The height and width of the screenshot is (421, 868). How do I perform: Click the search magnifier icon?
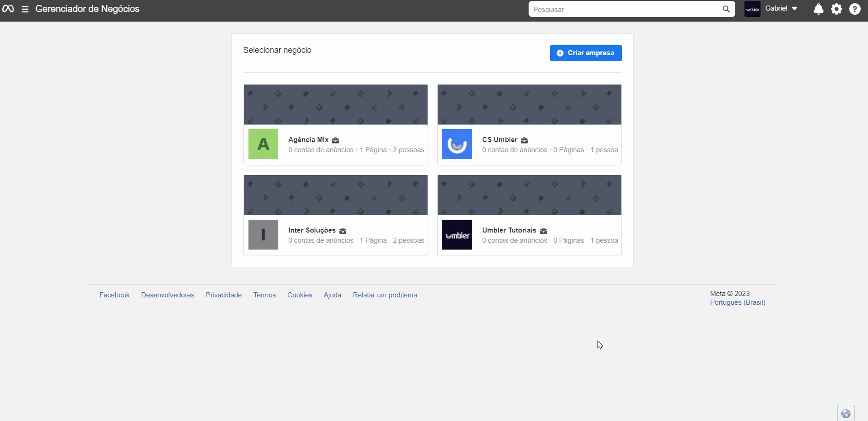click(726, 9)
